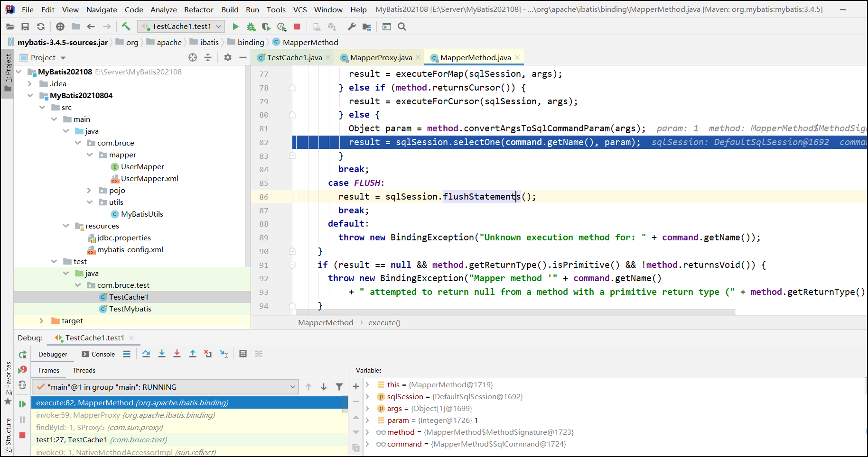
Task: Click the Run to Cursor debugger icon
Action: pyautogui.click(x=224, y=354)
